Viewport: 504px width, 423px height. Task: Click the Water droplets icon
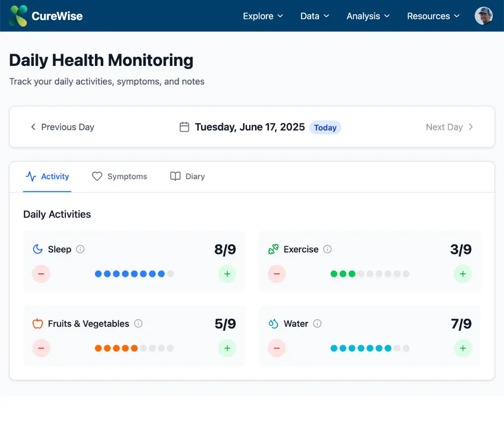[274, 324]
